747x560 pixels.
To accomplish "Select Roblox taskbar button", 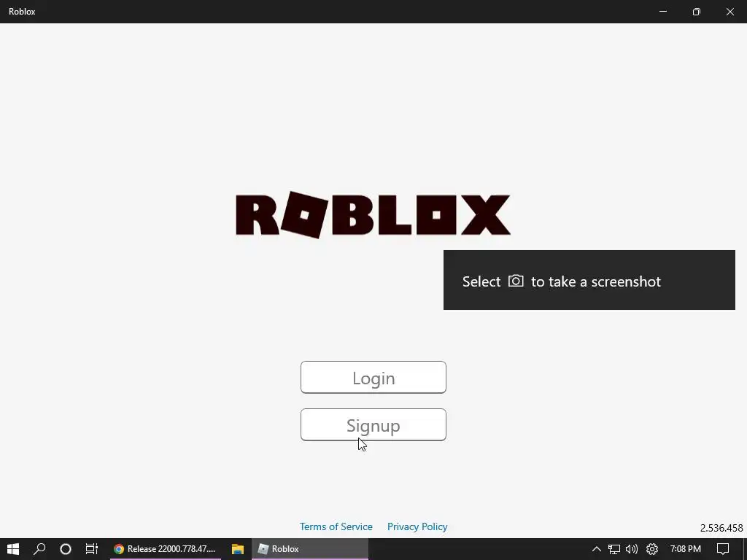I will (309, 549).
